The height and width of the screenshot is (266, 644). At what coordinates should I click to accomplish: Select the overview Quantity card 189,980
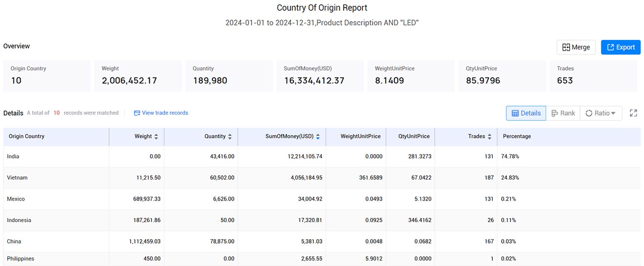[229, 76]
